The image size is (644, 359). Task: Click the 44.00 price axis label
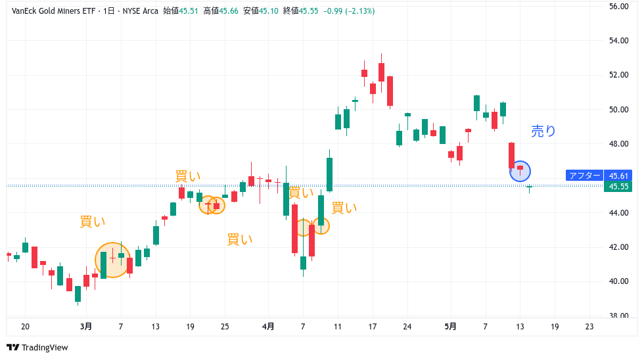[618, 213]
